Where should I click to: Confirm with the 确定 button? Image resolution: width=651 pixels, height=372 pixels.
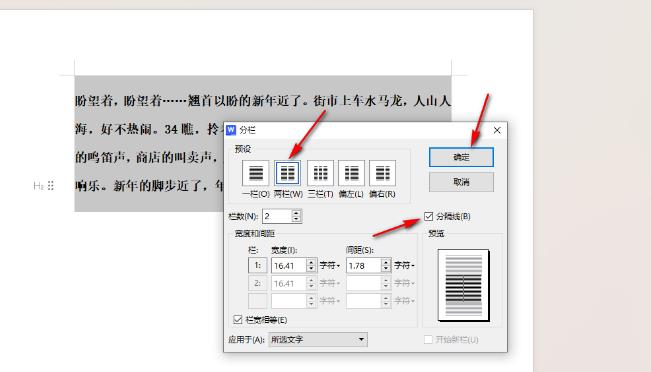[x=461, y=157]
